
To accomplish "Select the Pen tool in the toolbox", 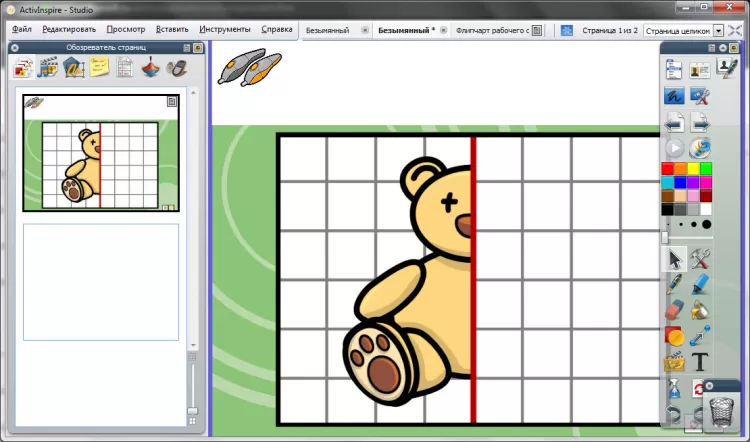I will [675, 284].
